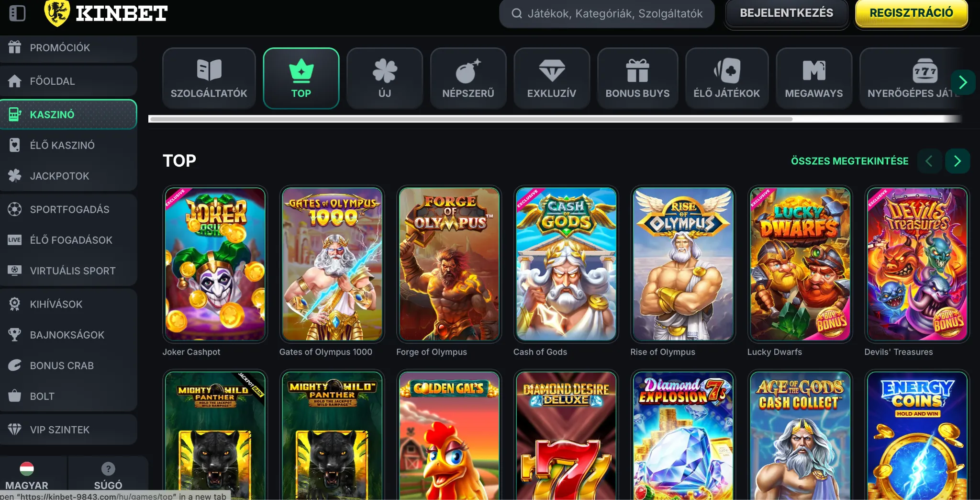Screen dimensions: 980x500
Task: Open the Devils' Treasures game thumbnail
Action: [x=917, y=264]
